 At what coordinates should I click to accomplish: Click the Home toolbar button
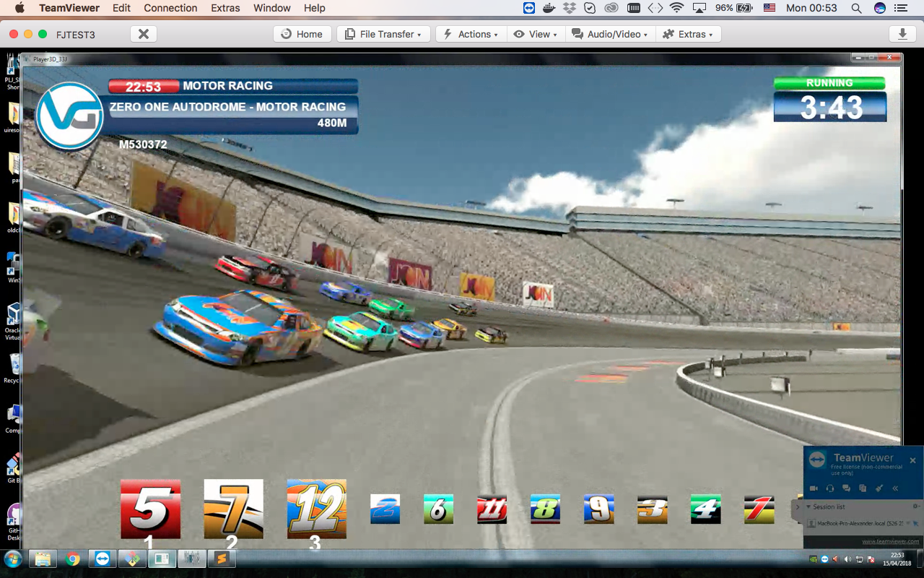302,34
